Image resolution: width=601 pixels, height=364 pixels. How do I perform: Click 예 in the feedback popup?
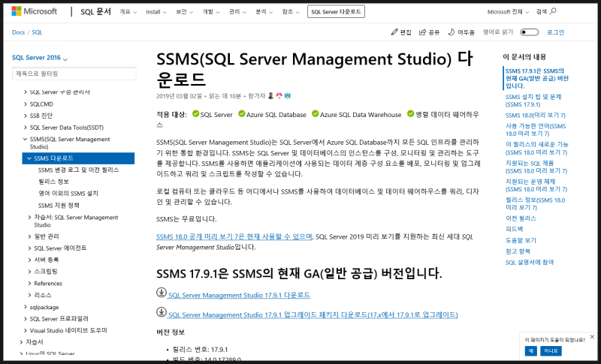tap(530, 350)
